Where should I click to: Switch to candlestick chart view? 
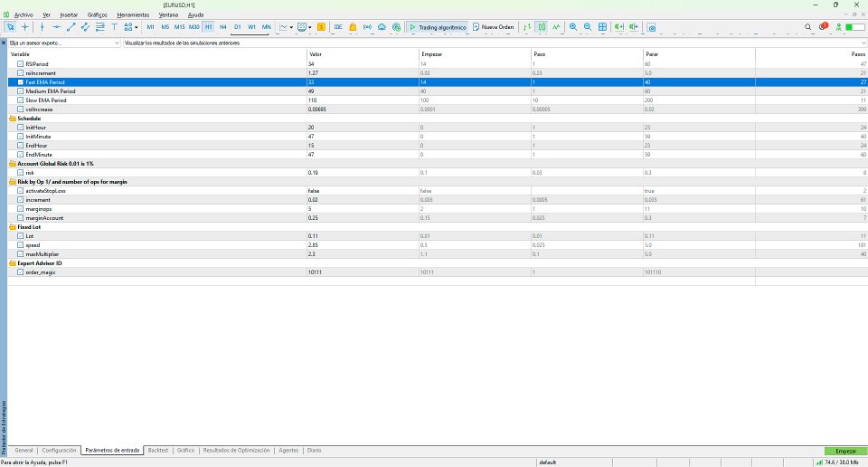tap(542, 26)
